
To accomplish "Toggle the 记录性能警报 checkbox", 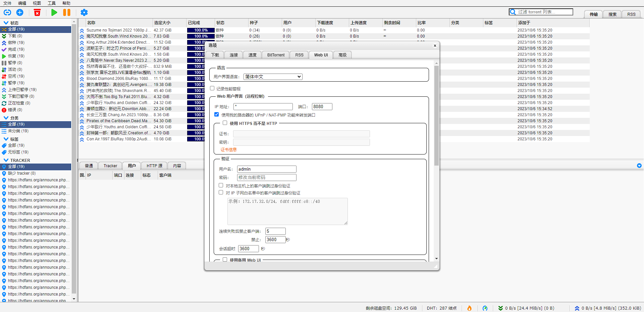I will [x=212, y=88].
